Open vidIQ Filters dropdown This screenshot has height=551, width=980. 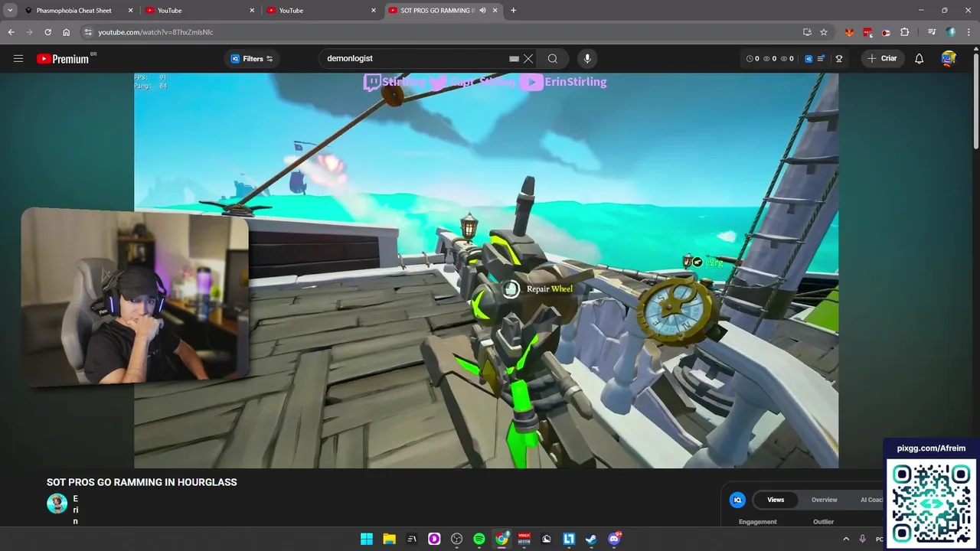[252, 58]
